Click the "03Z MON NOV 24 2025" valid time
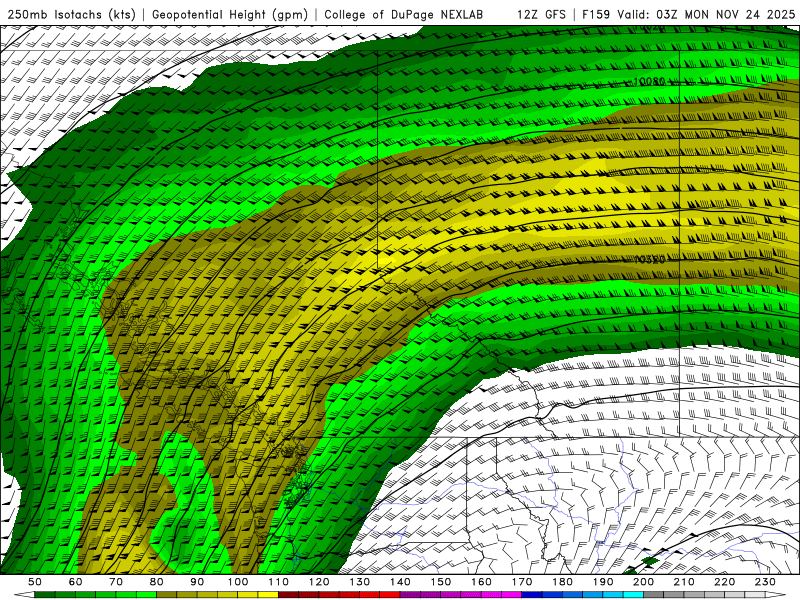The image size is (800, 600). pyautogui.click(x=726, y=14)
